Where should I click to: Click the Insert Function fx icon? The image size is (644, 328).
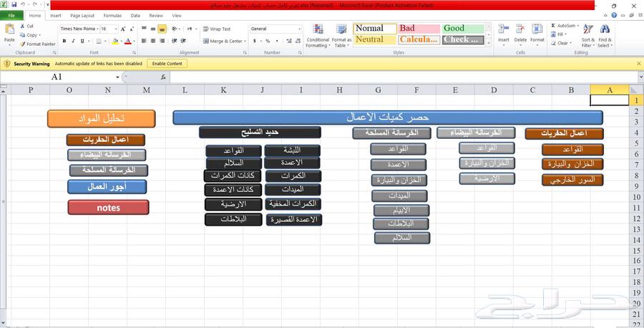163,77
